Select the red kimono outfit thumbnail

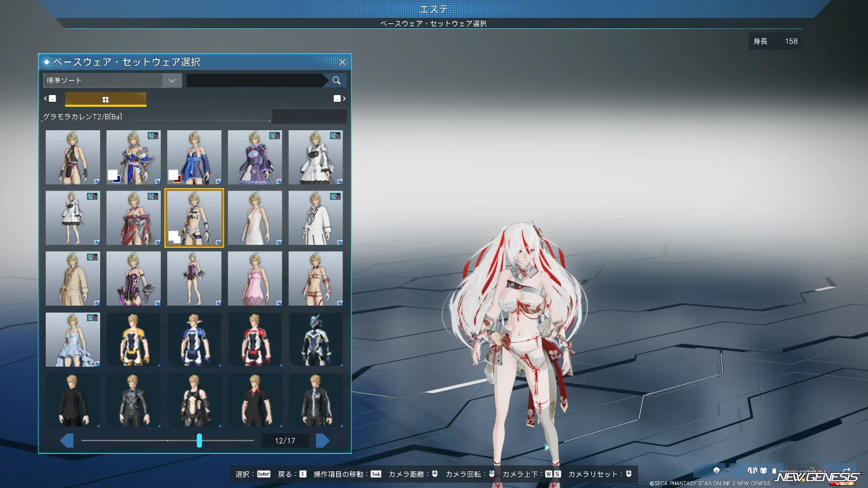pos(133,218)
